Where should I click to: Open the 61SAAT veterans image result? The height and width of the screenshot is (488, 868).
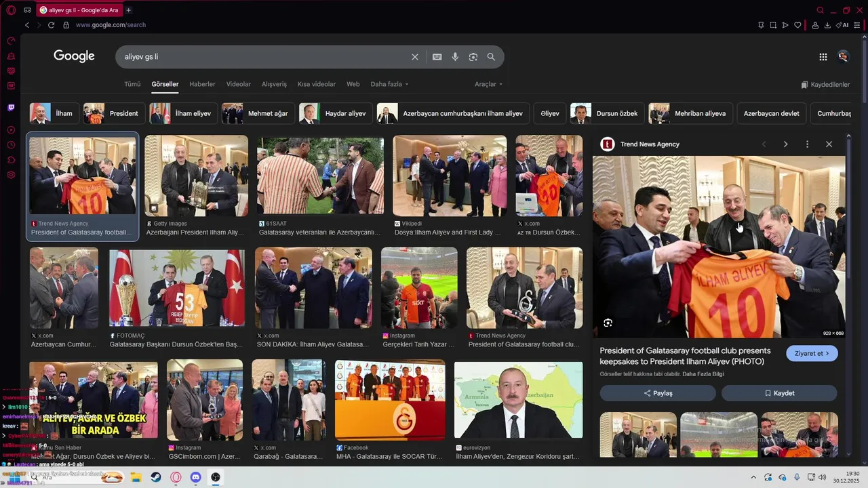320,176
